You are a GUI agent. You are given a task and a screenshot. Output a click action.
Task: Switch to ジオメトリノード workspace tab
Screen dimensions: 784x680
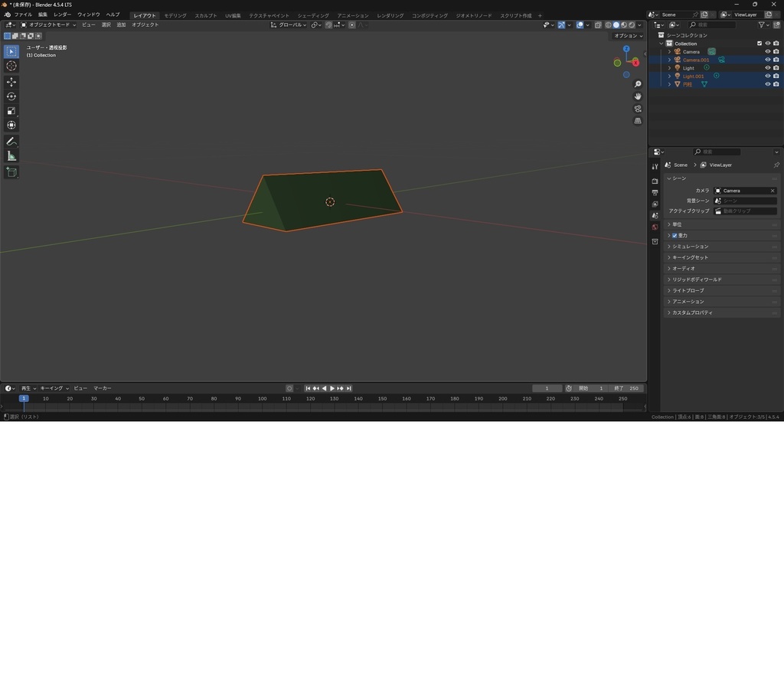pos(473,15)
